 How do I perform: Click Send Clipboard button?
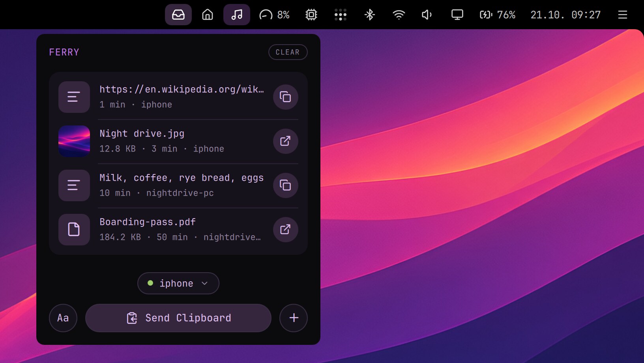click(x=178, y=318)
